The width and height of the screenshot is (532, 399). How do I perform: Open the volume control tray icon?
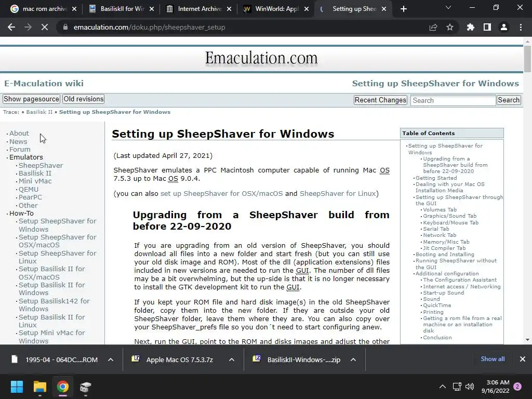click(x=470, y=387)
